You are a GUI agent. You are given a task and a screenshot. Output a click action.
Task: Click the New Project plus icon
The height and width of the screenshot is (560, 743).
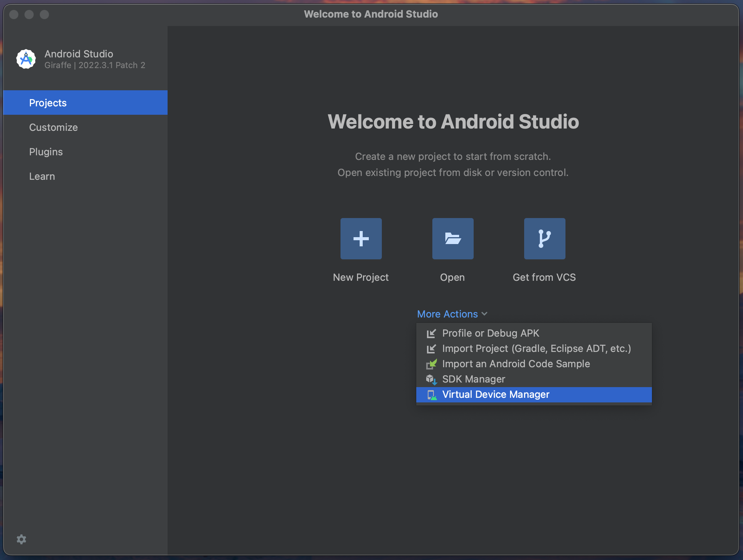361,239
